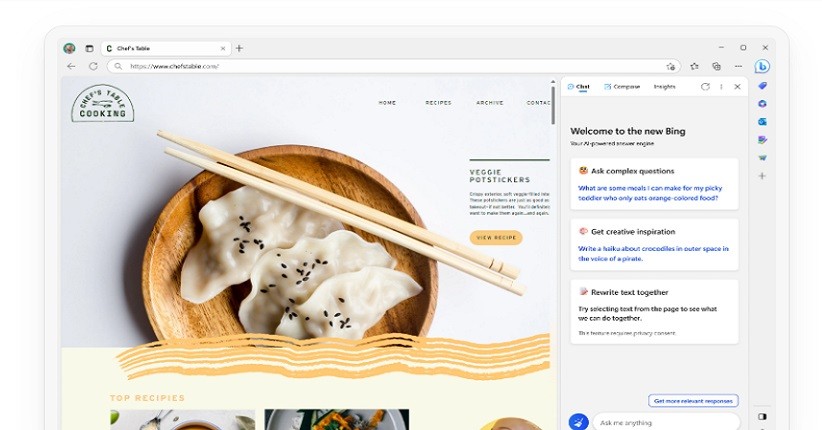Select the Chef's Table browser tab
Screen dimensions: 822x430
[166, 48]
